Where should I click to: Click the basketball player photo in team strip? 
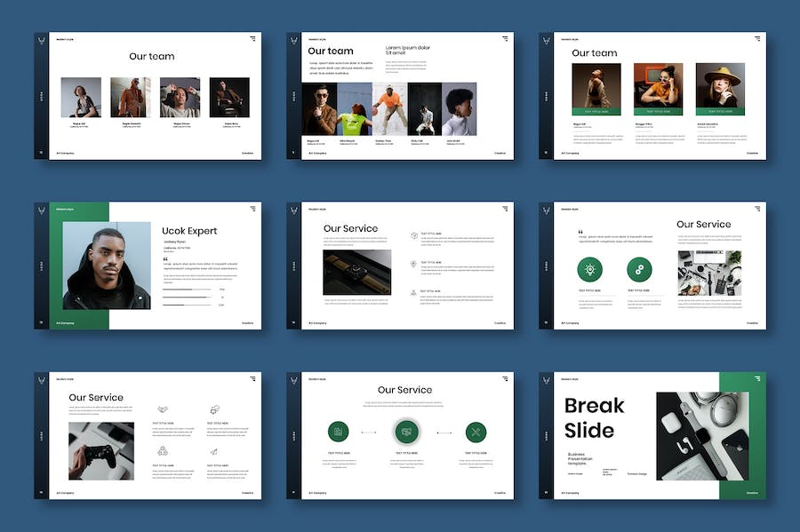389,109
